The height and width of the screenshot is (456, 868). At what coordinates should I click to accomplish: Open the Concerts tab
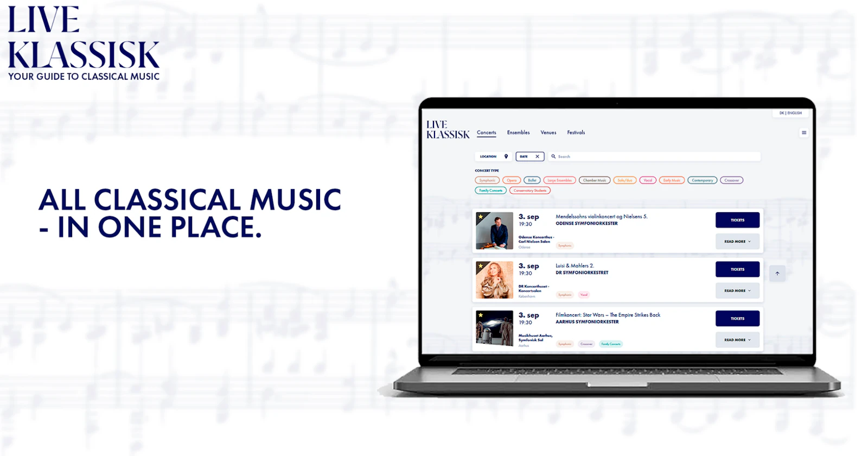pyautogui.click(x=487, y=132)
